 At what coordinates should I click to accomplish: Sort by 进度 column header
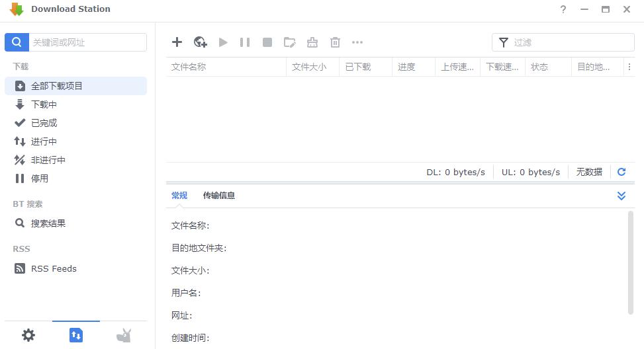pyautogui.click(x=414, y=67)
